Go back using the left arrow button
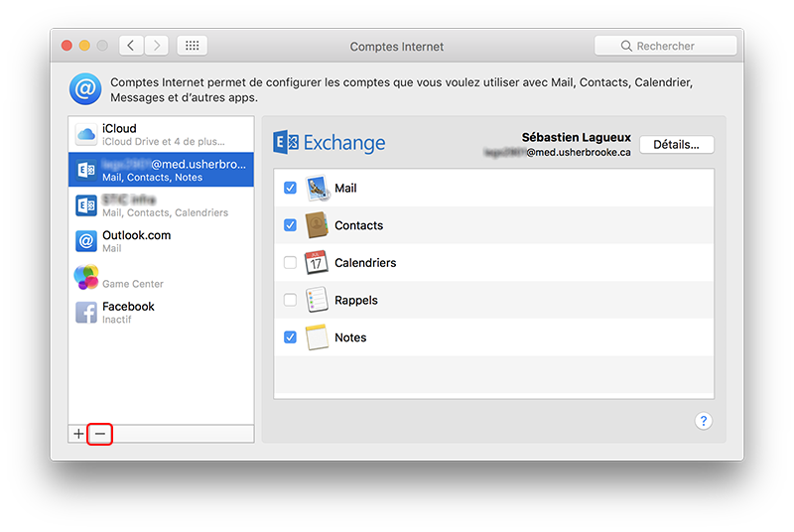 [x=132, y=46]
